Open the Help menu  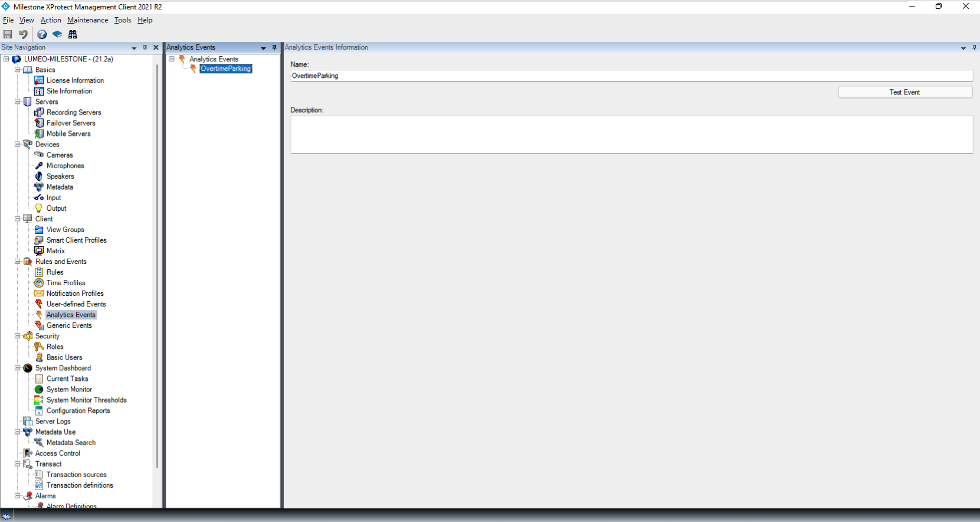tap(145, 20)
